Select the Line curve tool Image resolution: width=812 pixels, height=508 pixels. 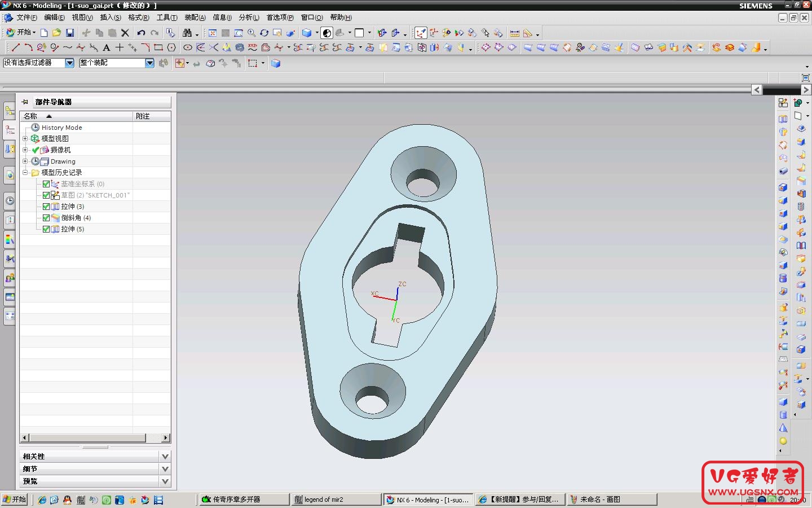[15, 47]
